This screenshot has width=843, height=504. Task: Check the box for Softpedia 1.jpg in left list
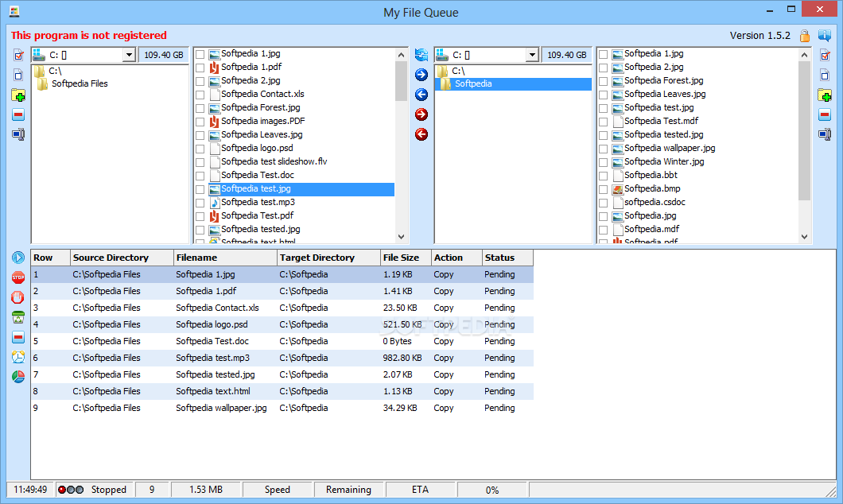(200, 54)
